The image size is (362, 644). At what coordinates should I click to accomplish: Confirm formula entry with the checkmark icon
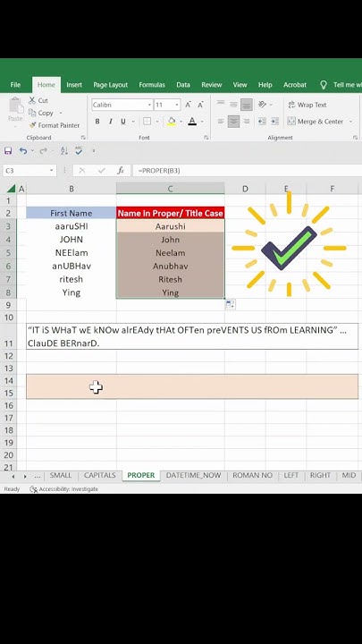(100, 171)
